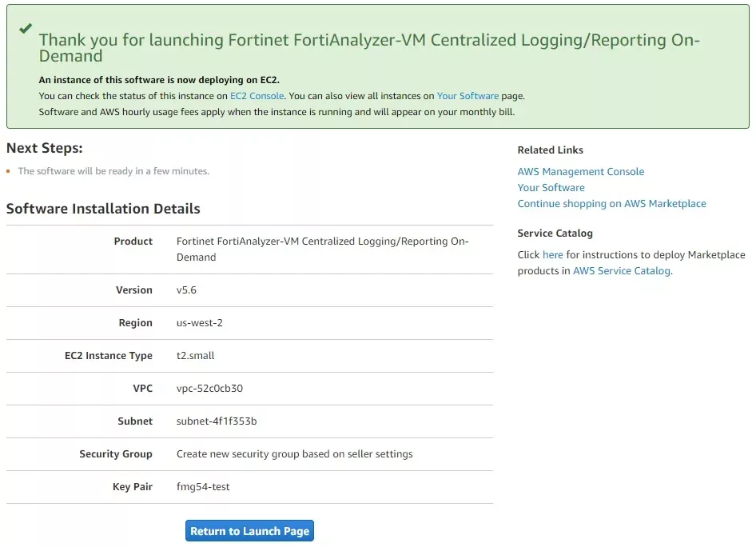
Task: Open AWS Management Console link
Action: [x=580, y=172]
